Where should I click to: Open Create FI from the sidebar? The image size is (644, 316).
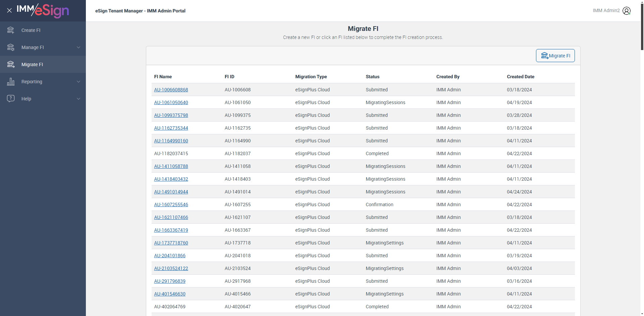coord(43,30)
